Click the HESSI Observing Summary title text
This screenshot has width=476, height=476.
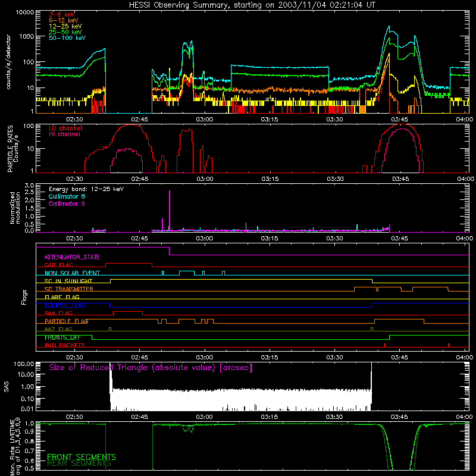coord(252,5)
